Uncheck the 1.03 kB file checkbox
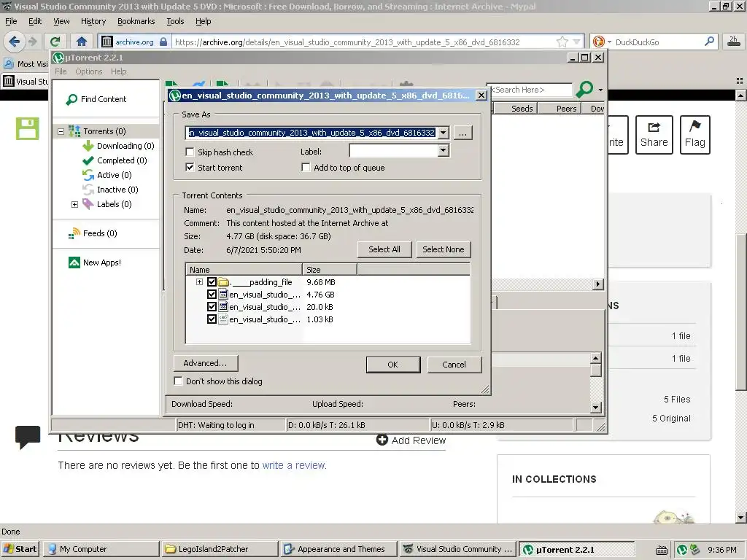747x560 pixels. point(212,319)
